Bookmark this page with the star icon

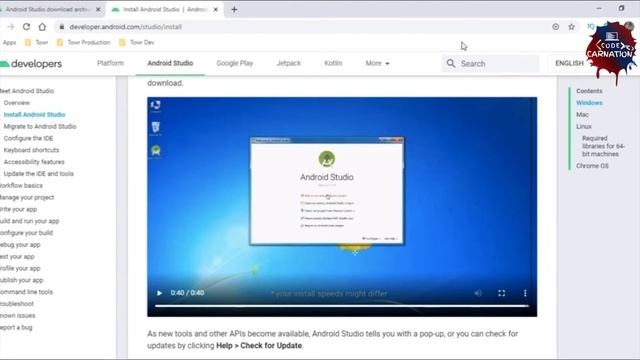(x=571, y=27)
